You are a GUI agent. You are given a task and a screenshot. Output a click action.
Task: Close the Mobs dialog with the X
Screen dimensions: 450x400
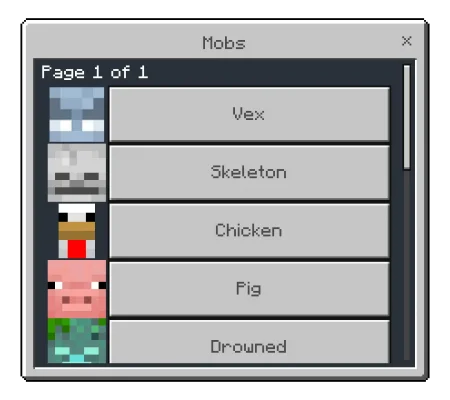pos(407,41)
